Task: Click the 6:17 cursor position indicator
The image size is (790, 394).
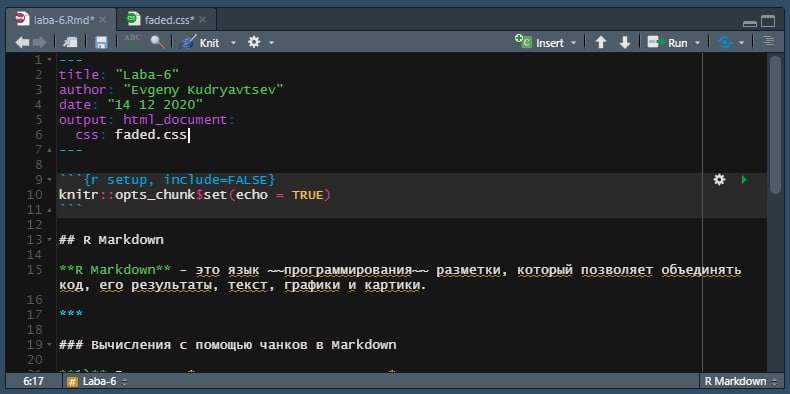Action: pos(33,382)
